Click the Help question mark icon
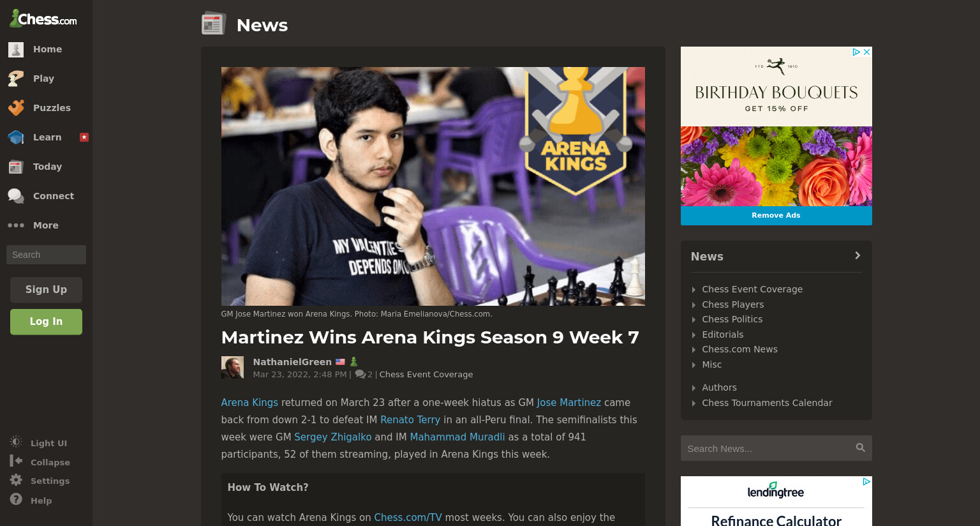This screenshot has width=980, height=526. (16, 499)
